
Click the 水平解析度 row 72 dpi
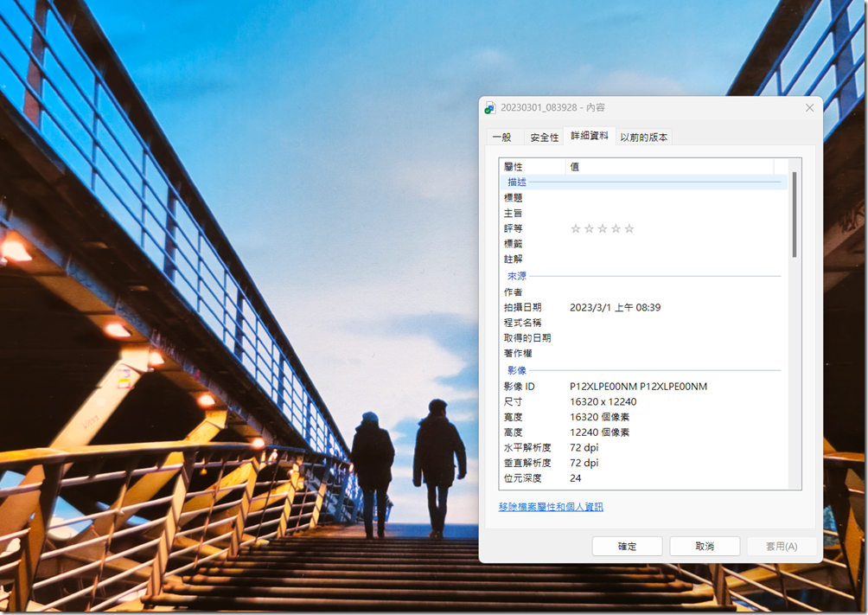pos(643,448)
